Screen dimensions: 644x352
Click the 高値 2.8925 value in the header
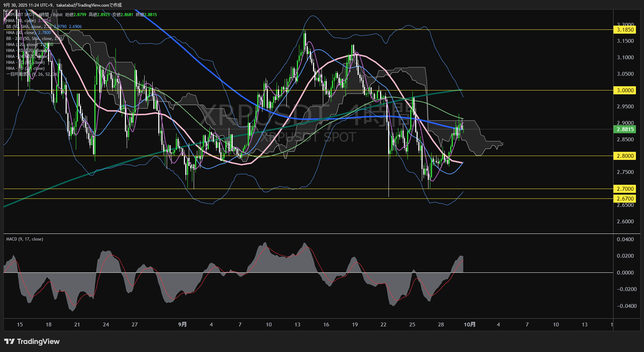tap(99, 15)
